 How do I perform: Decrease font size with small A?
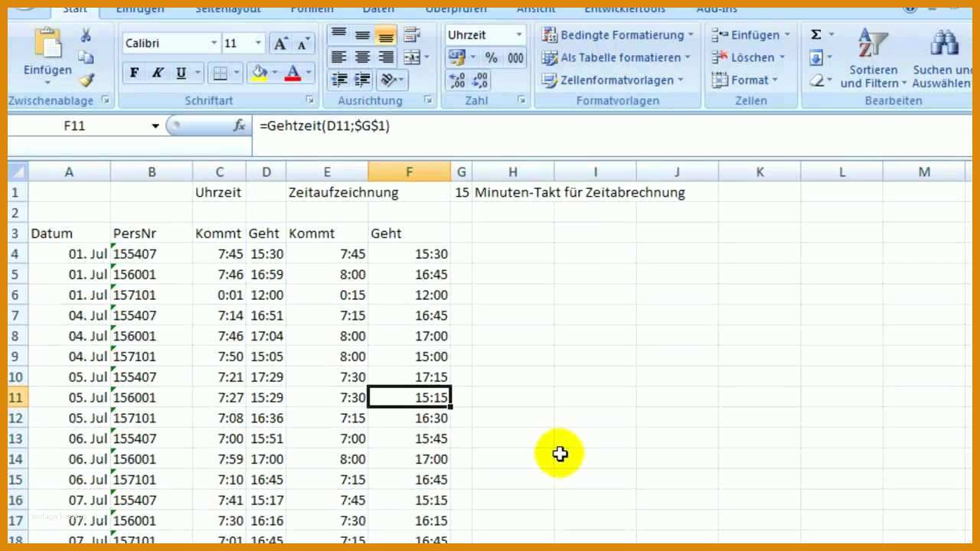[x=302, y=44]
